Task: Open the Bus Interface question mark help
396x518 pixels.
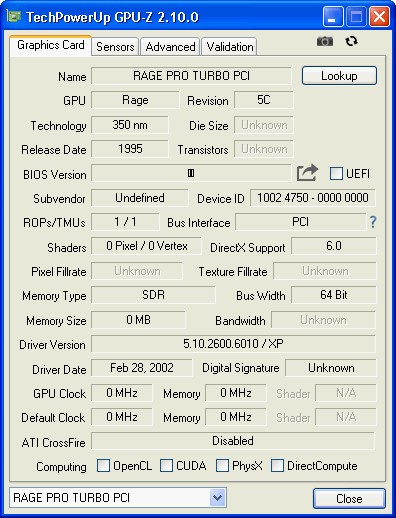Action: [373, 222]
